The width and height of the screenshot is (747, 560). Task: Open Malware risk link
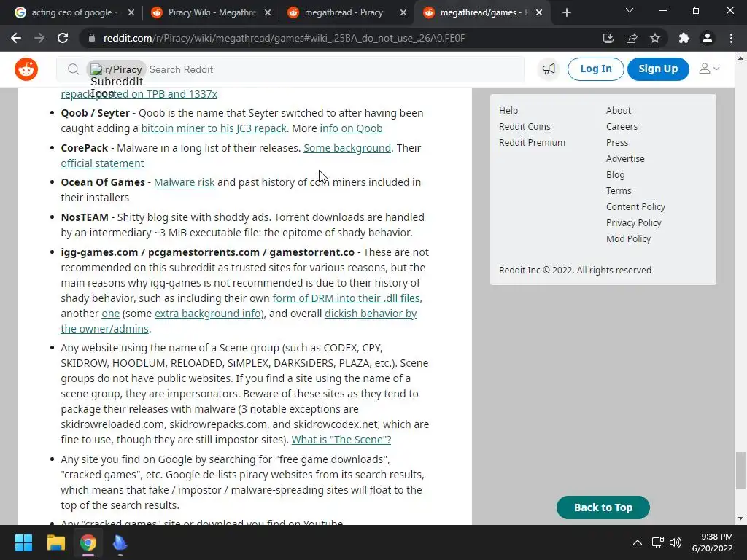point(184,182)
